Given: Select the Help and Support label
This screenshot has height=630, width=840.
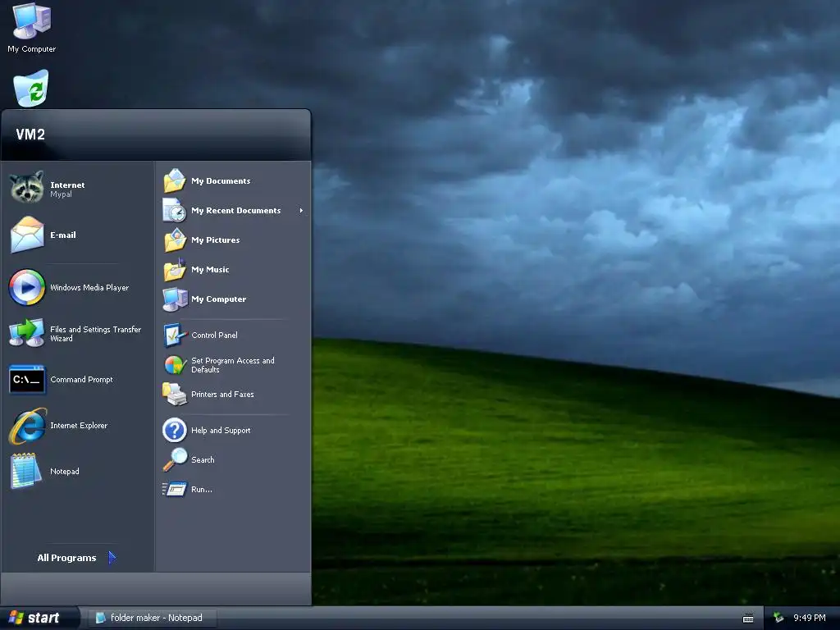Looking at the screenshot, I should (x=221, y=430).
